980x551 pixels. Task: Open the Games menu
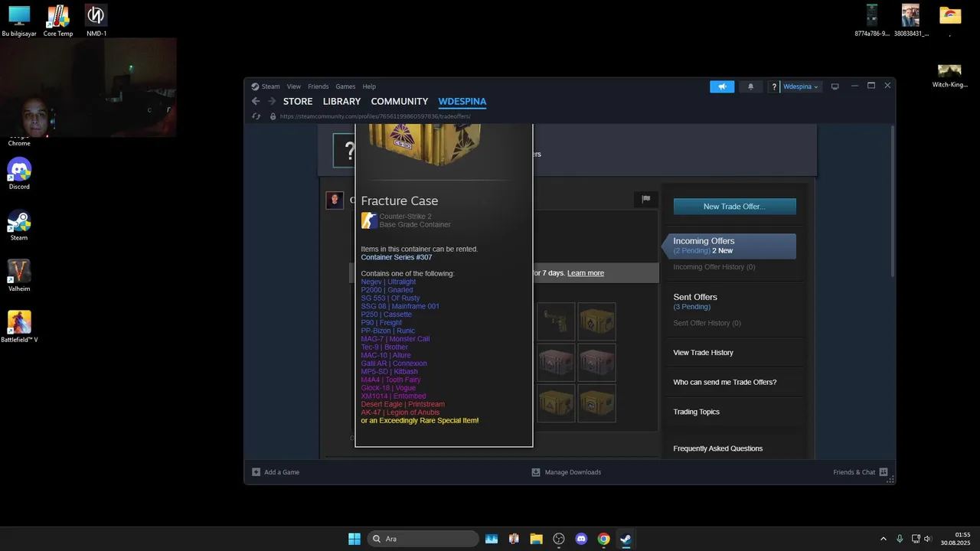coord(345,86)
